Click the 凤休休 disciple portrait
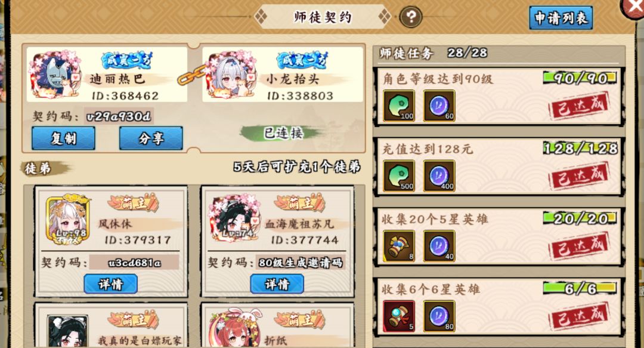644x348 pixels. 68,220
